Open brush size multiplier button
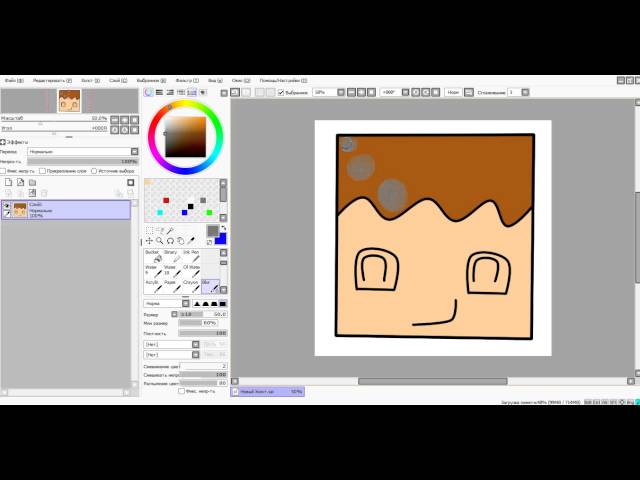 pyautogui.click(x=174, y=314)
